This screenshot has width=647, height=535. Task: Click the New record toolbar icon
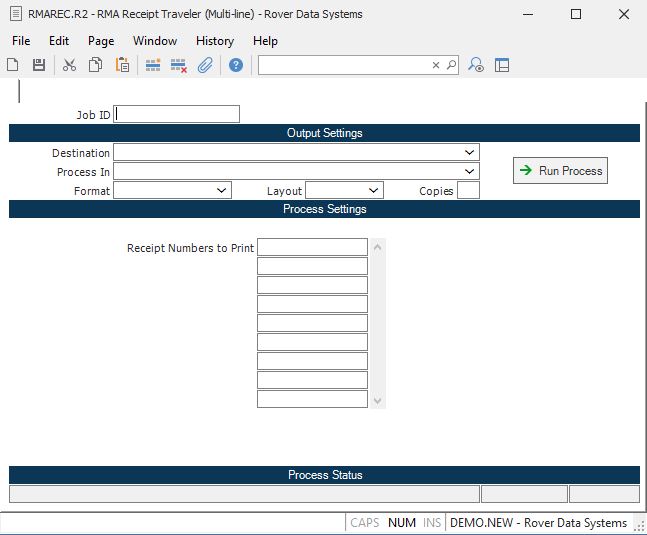[13, 65]
